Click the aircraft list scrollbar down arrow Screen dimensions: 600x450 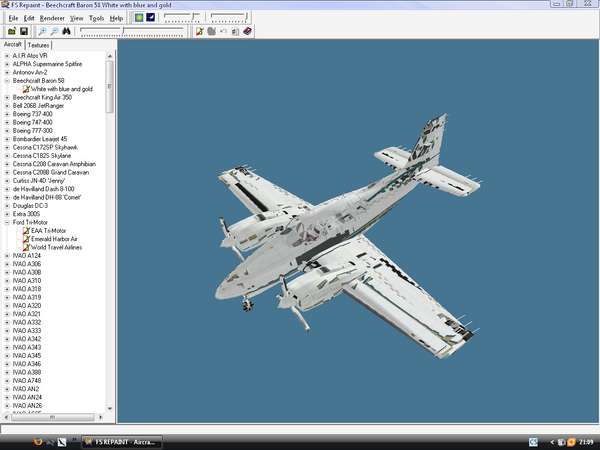(110, 409)
